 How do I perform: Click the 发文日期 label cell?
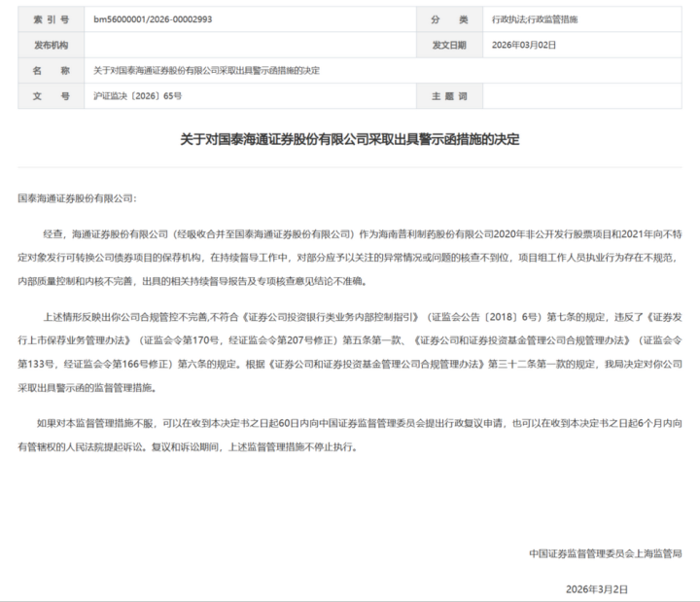tap(449, 45)
